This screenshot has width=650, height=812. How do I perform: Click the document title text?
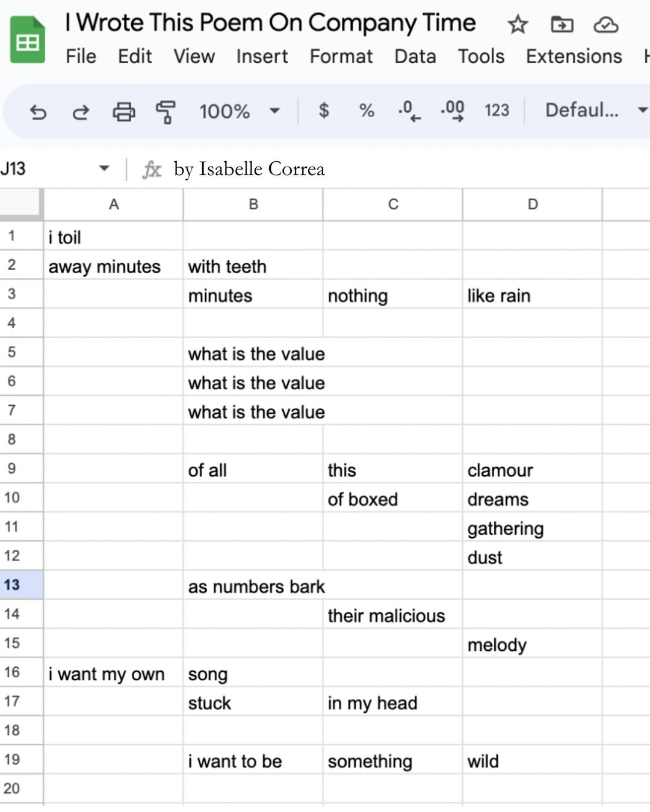click(x=270, y=23)
